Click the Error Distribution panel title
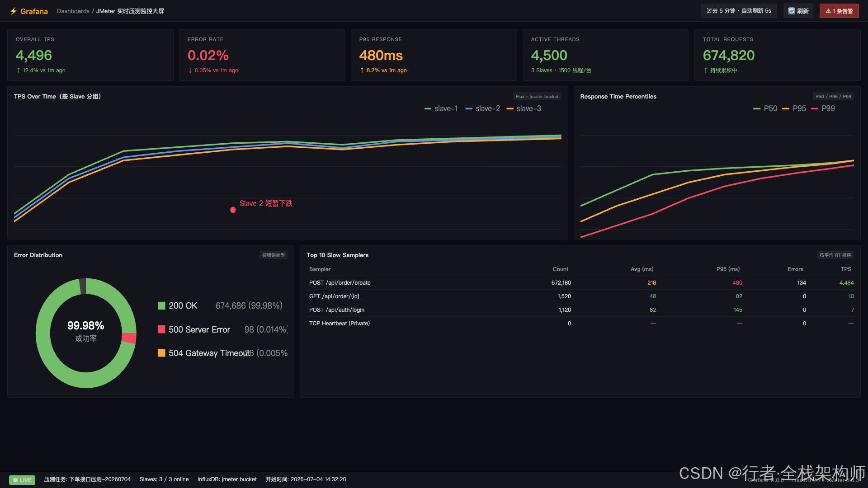Image resolution: width=868 pixels, height=488 pixels. point(38,255)
